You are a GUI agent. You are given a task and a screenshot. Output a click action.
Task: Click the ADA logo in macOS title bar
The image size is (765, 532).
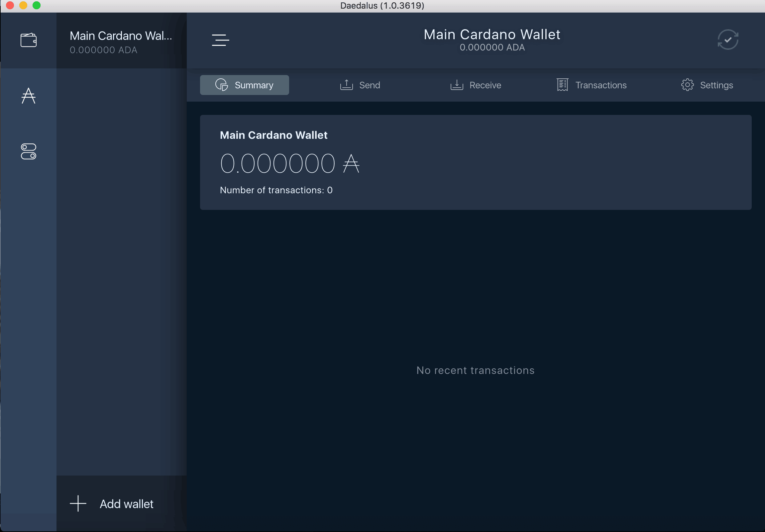point(29,95)
